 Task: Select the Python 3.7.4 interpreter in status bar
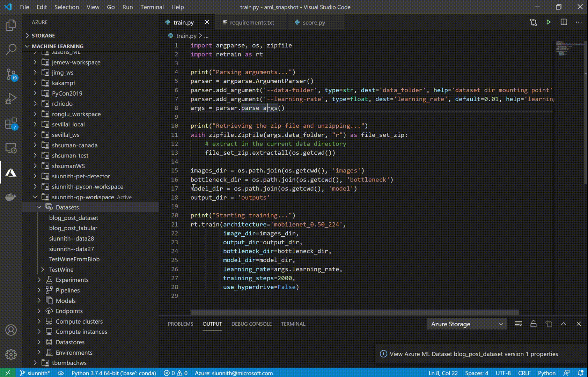click(x=113, y=373)
